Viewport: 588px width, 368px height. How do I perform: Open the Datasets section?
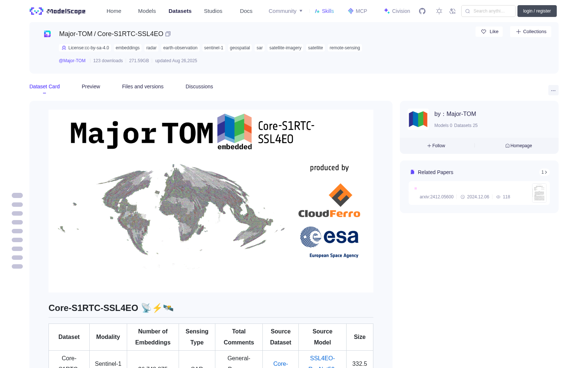(180, 11)
